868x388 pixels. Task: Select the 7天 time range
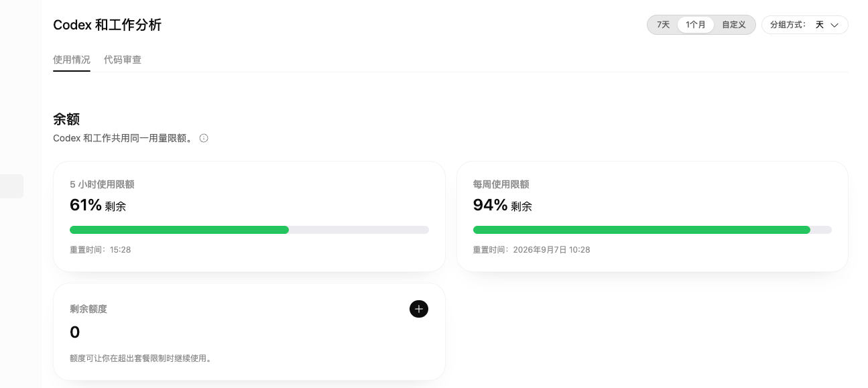click(663, 25)
